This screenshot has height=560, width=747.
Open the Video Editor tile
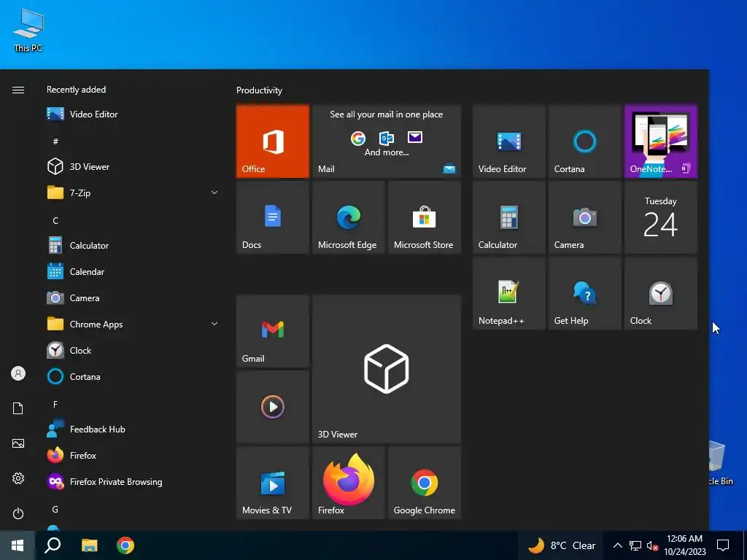click(508, 141)
